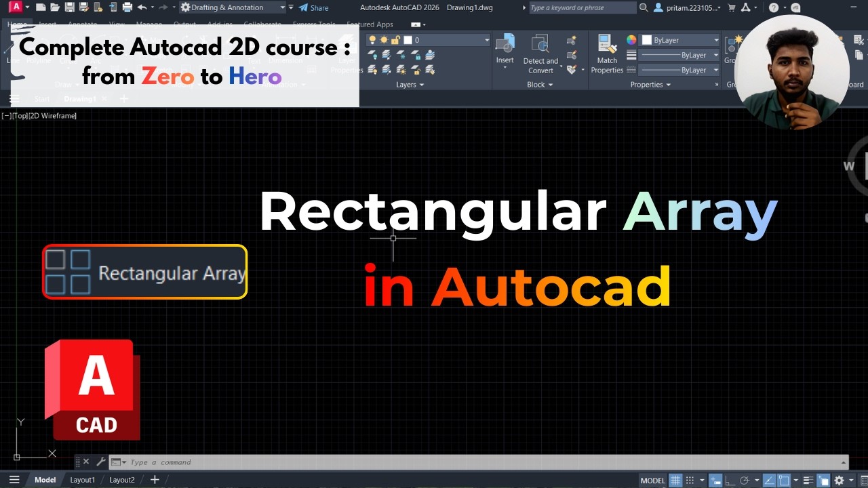Screen dimensions: 868x488
Task: Click the Block Editor icon
Action: 572,55
